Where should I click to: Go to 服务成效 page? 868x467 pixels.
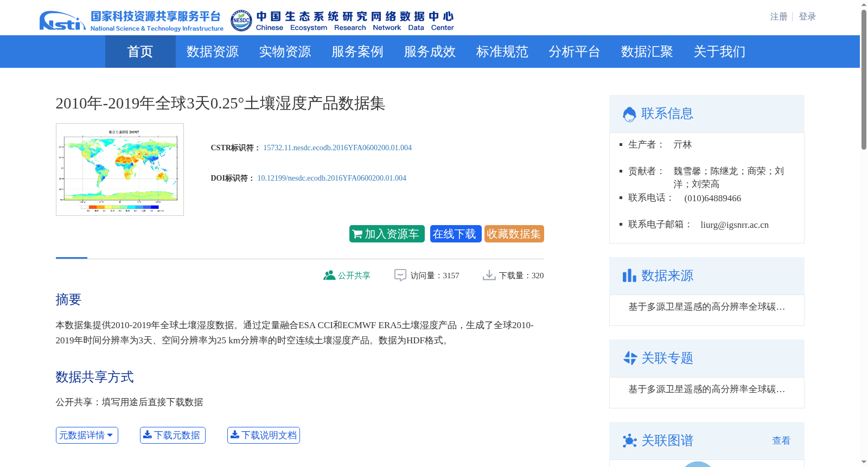(430, 52)
